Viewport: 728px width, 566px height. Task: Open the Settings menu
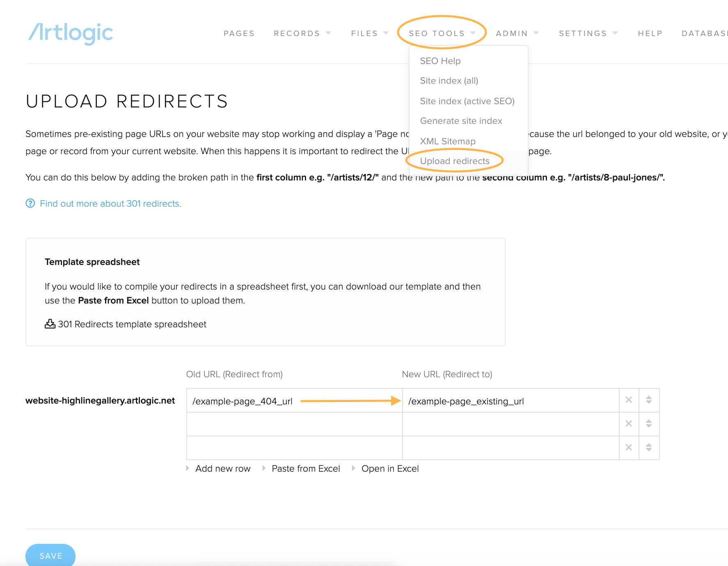click(583, 34)
